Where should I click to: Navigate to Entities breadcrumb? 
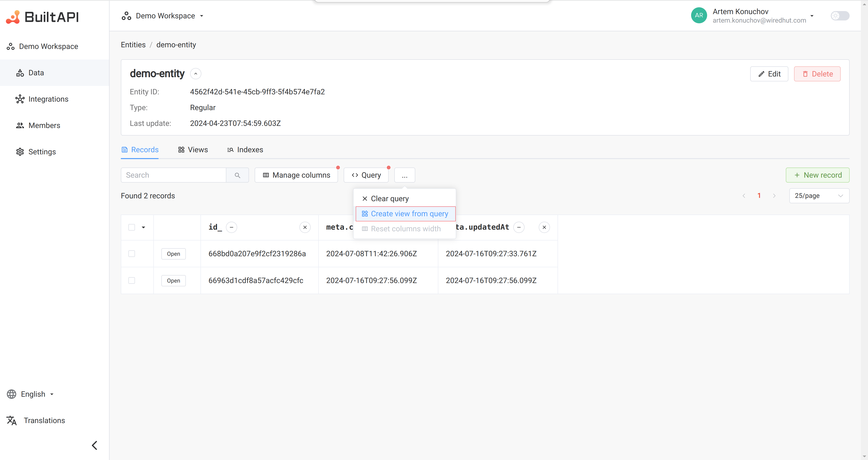click(x=133, y=45)
